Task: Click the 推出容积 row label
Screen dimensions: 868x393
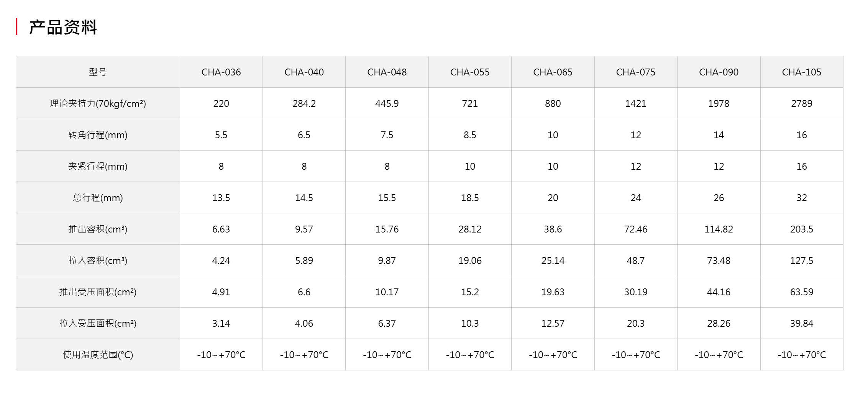Action: pyautogui.click(x=98, y=229)
